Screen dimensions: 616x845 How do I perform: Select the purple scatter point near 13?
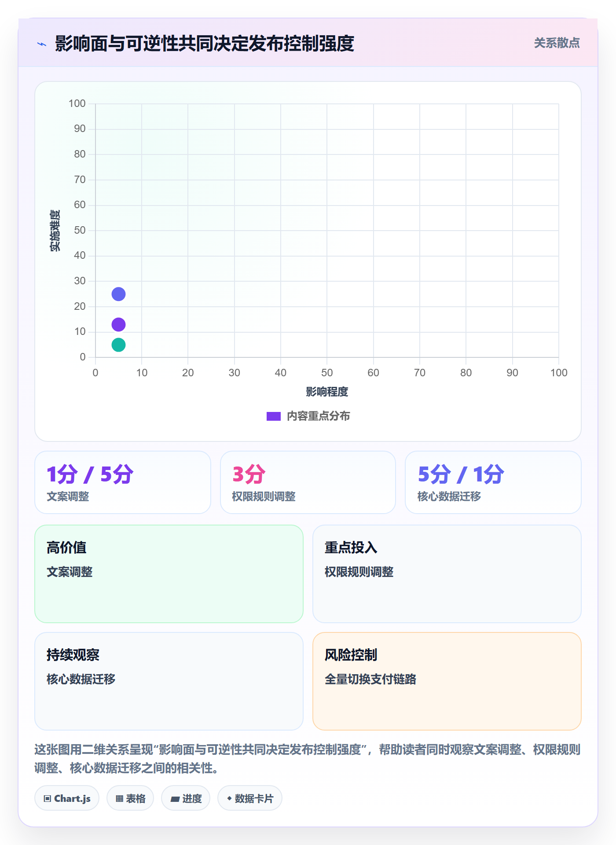pyautogui.click(x=118, y=325)
